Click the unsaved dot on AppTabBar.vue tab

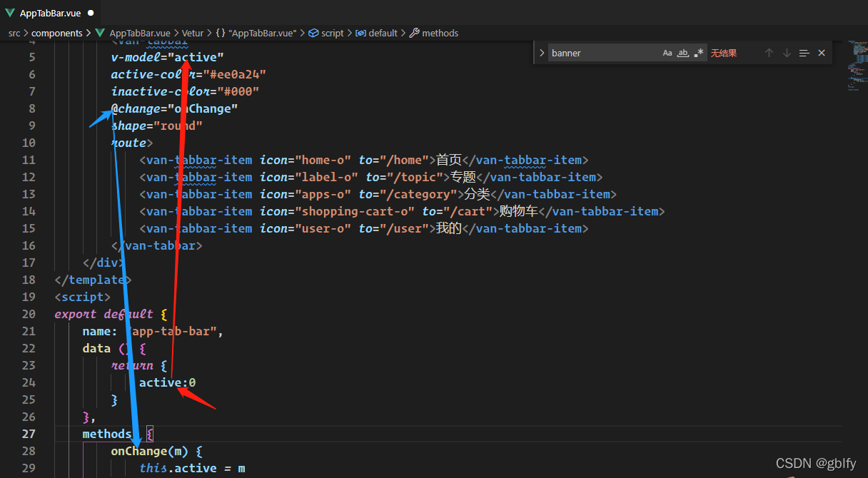[90, 14]
